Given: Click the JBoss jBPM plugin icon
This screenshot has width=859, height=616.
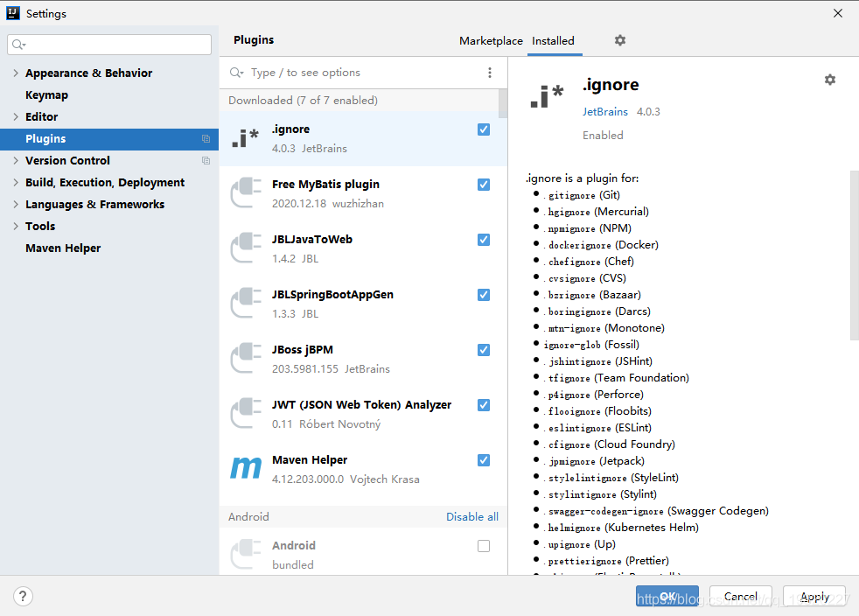Looking at the screenshot, I should tap(245, 359).
